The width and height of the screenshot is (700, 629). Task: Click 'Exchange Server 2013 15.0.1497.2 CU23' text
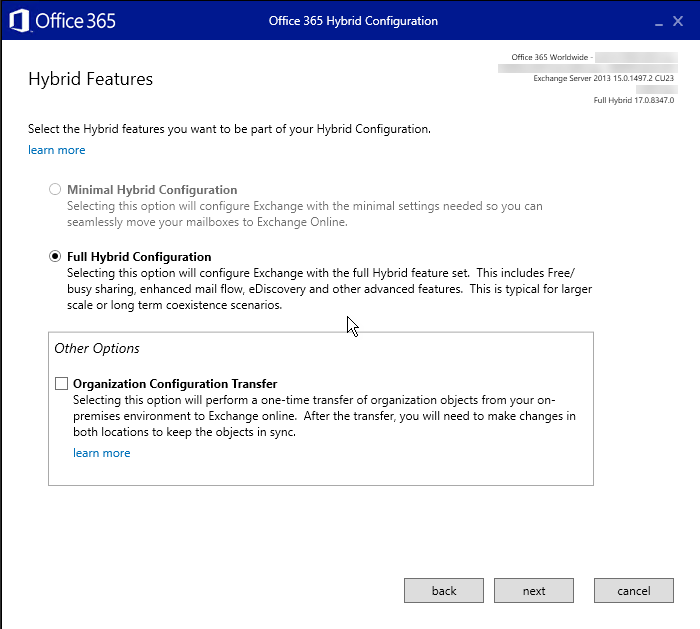[604, 78]
